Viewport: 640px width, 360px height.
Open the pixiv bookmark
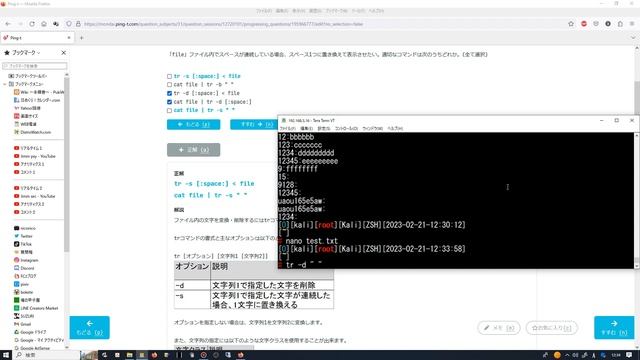(22, 284)
